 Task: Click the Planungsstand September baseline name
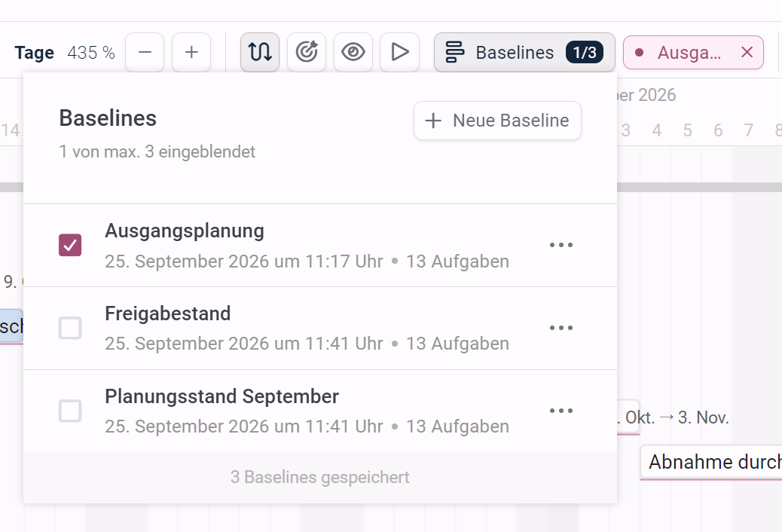click(222, 397)
